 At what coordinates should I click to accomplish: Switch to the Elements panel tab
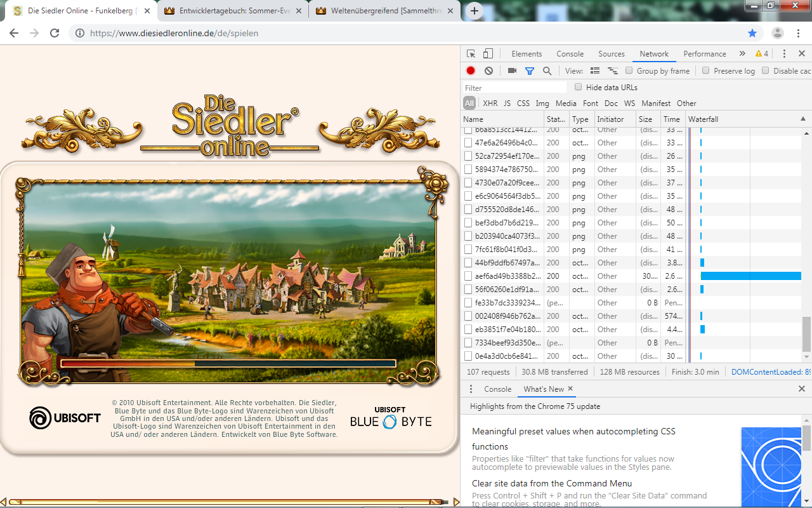(x=527, y=54)
